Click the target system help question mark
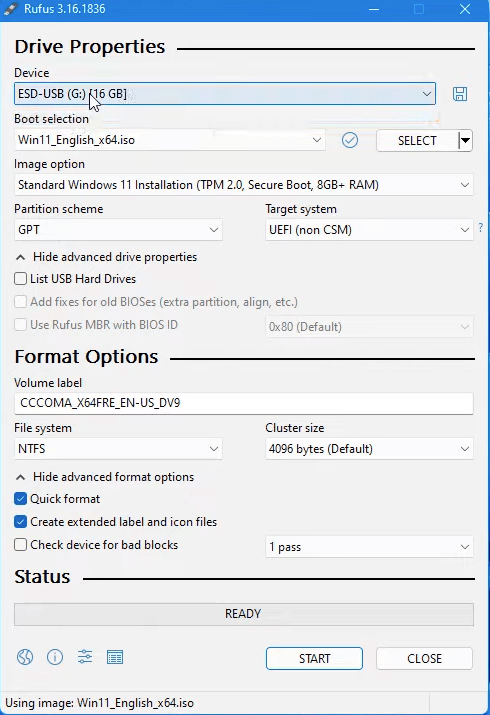The width and height of the screenshot is (490, 715). point(480,228)
